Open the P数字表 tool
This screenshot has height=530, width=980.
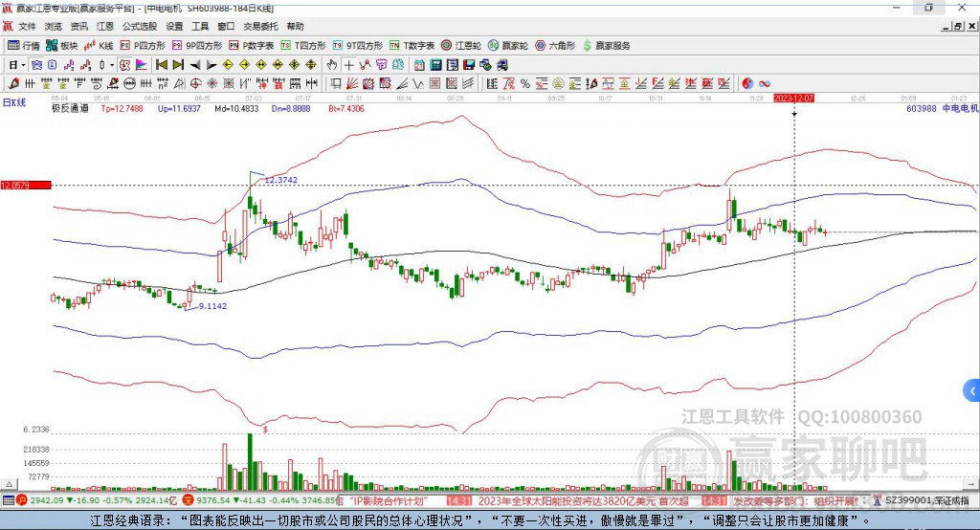(252, 46)
